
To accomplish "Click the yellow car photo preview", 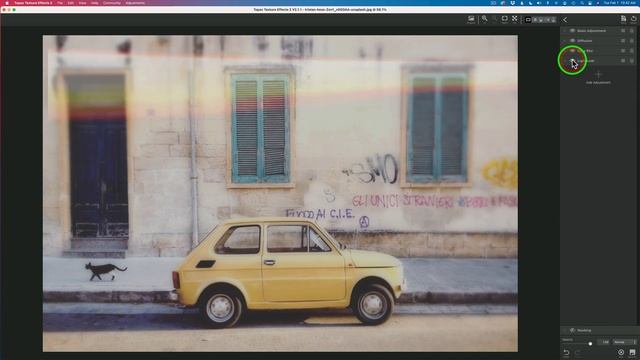I will coord(280,193).
